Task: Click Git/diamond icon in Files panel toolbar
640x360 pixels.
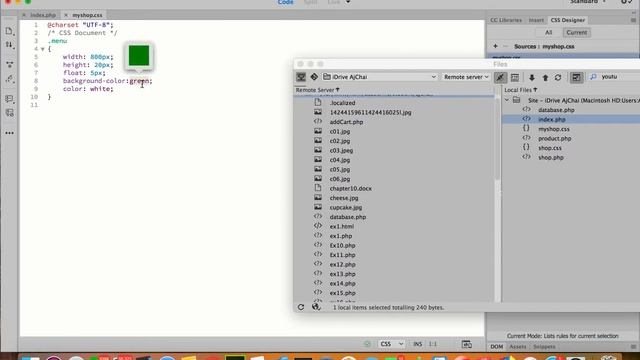Action: [x=314, y=77]
